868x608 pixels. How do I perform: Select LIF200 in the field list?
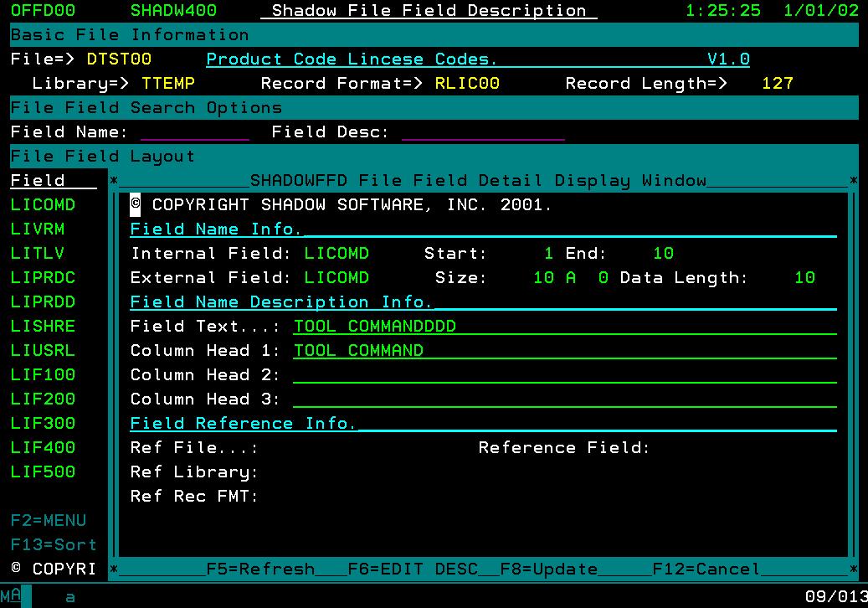pos(43,399)
